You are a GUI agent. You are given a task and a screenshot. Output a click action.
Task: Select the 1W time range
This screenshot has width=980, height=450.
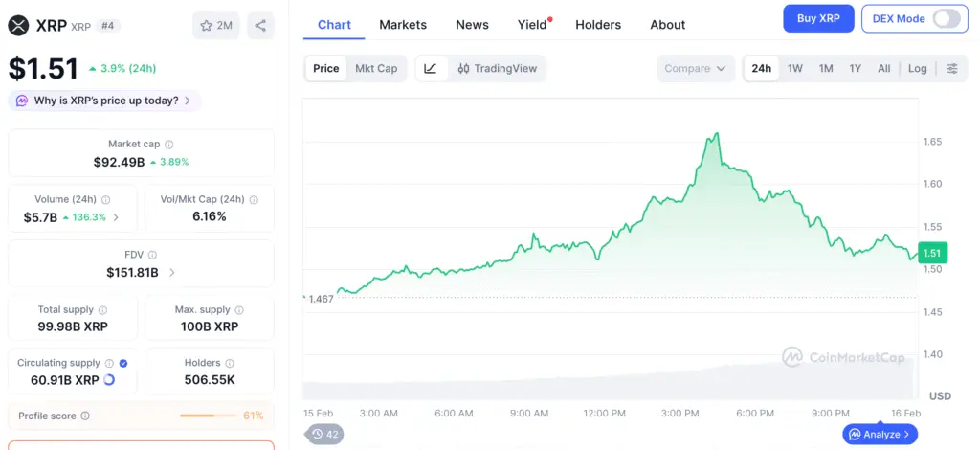795,69
